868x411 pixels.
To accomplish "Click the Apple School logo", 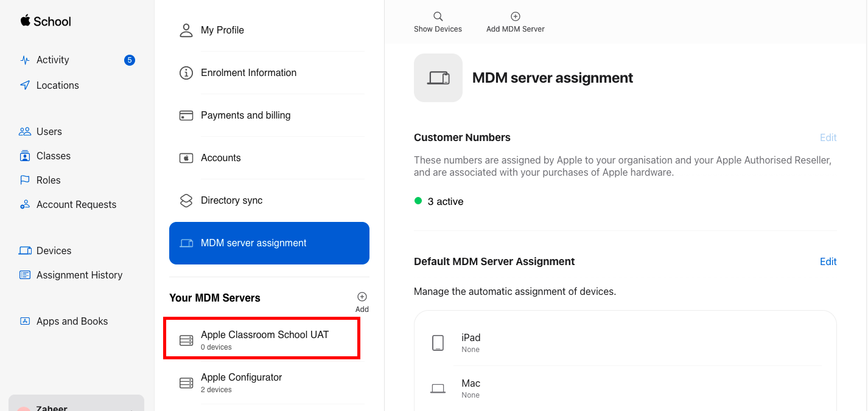I will coord(46,21).
